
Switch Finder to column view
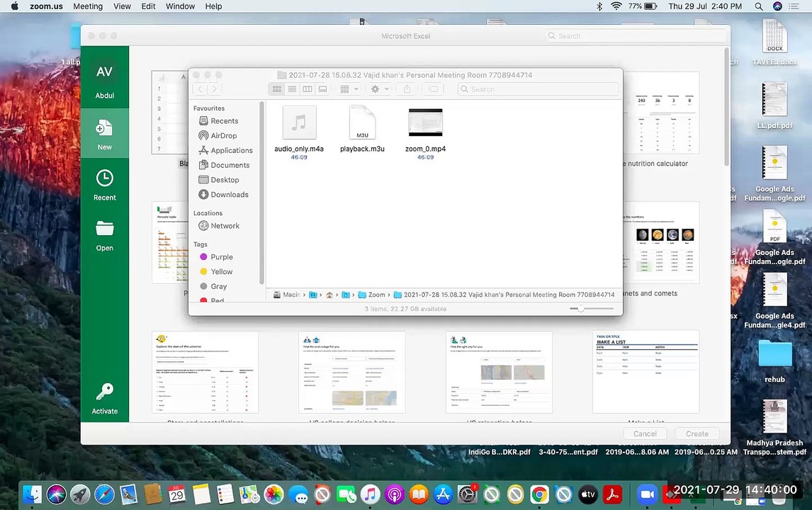pos(307,89)
